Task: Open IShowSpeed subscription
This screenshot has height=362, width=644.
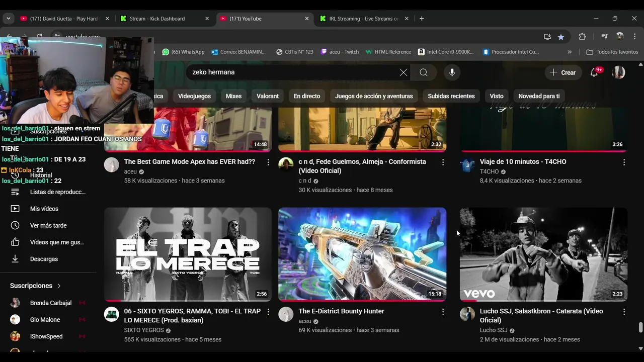Action: (48, 336)
